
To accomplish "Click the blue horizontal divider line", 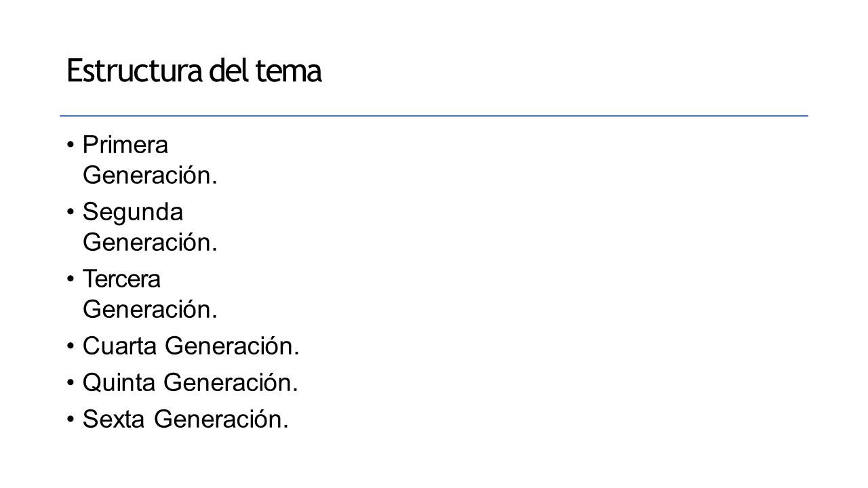I will (x=434, y=116).
